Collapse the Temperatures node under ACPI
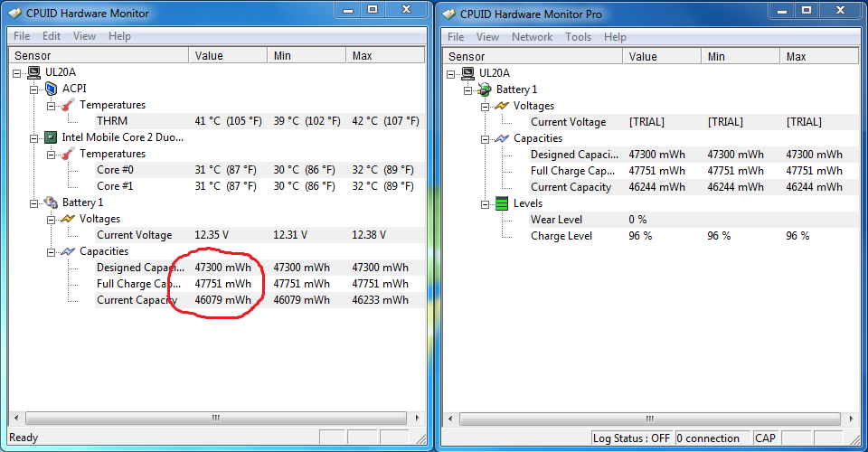The image size is (868, 452). [x=51, y=106]
